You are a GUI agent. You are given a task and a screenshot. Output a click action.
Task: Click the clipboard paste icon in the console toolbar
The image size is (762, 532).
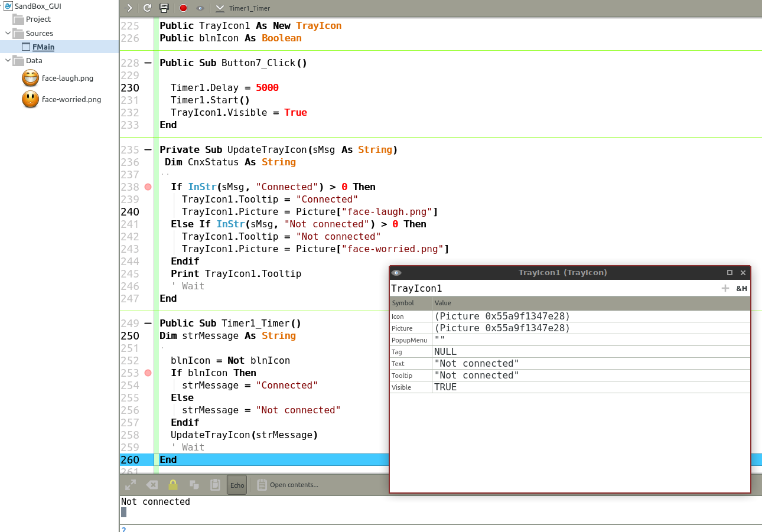pyautogui.click(x=215, y=485)
